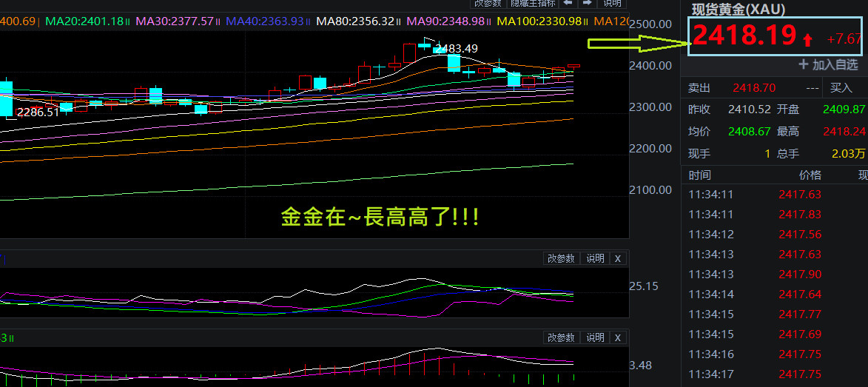
Task: Open 改参数 in the middle indicator panel
Action: coord(562,258)
